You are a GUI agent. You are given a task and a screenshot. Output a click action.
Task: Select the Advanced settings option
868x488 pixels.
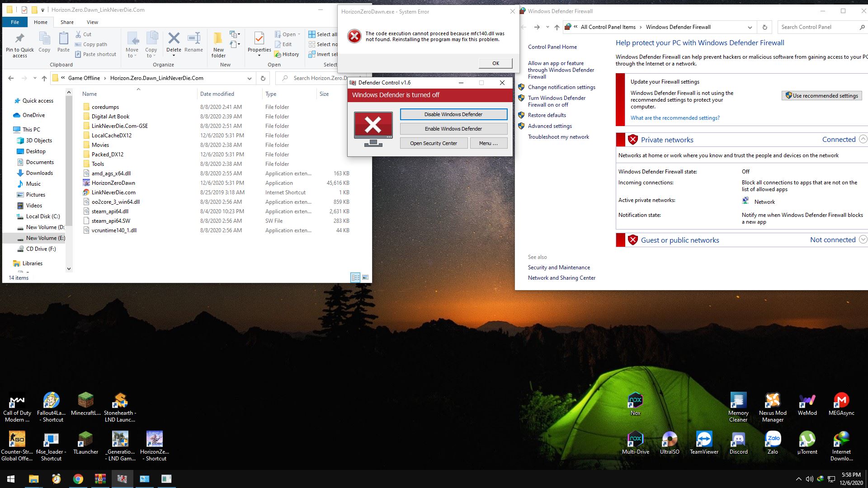(549, 126)
